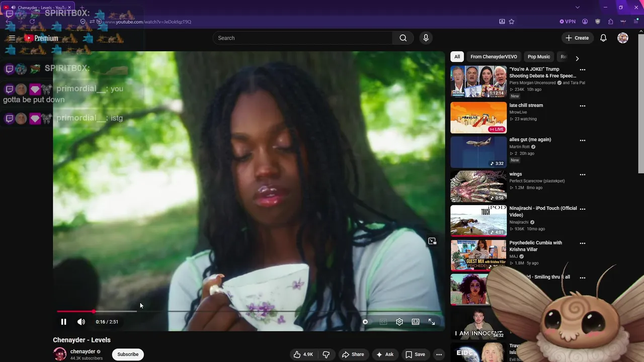The width and height of the screenshot is (644, 362).
Task: Open Ninjajirachi iPod Touch video thumbnail
Action: (478, 221)
